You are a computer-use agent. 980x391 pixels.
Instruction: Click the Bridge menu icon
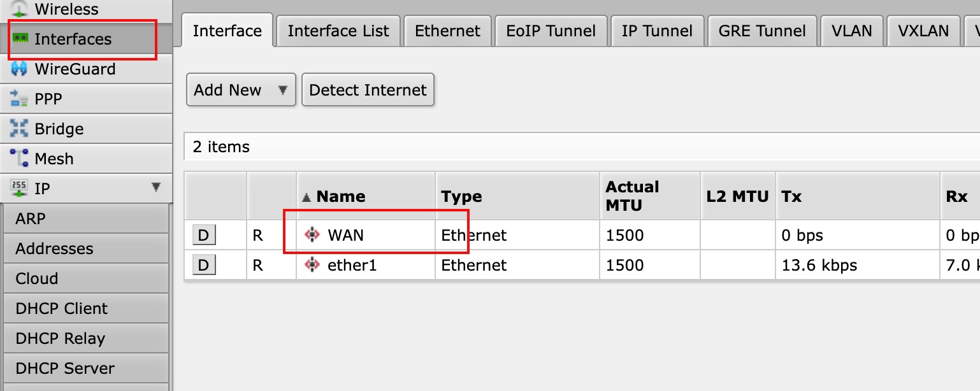click(x=20, y=129)
